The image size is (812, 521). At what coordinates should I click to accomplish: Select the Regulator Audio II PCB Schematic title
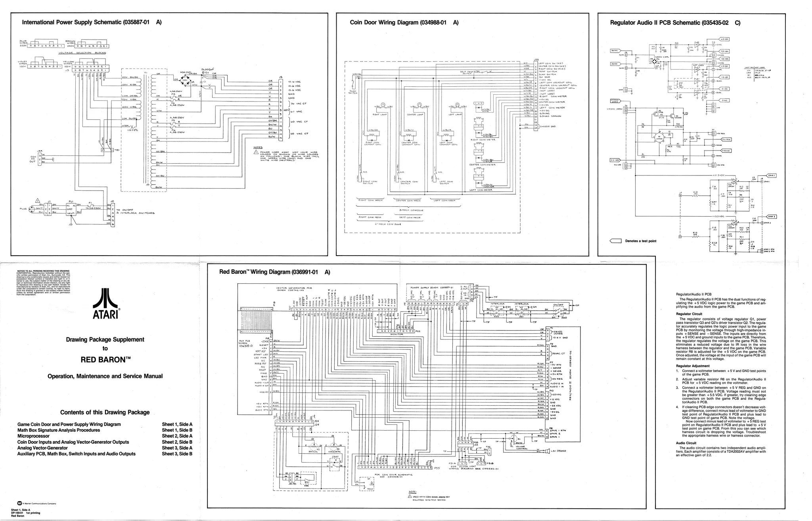click(675, 23)
